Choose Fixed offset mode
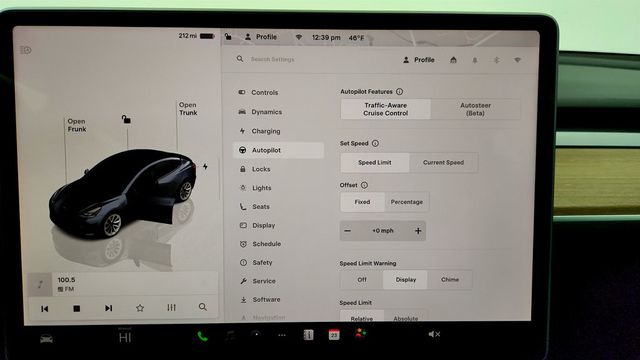The image size is (640, 360). tap(362, 202)
